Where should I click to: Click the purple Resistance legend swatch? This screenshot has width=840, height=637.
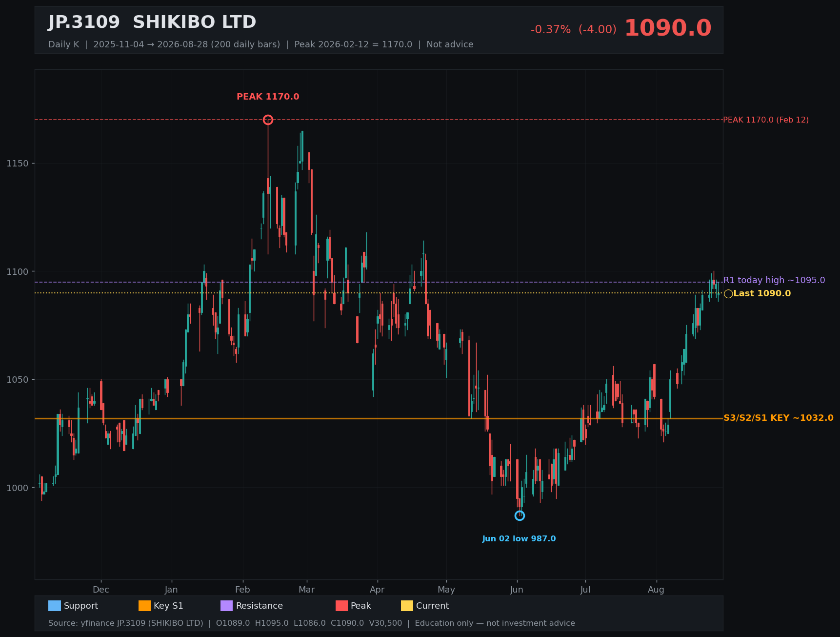point(227,606)
